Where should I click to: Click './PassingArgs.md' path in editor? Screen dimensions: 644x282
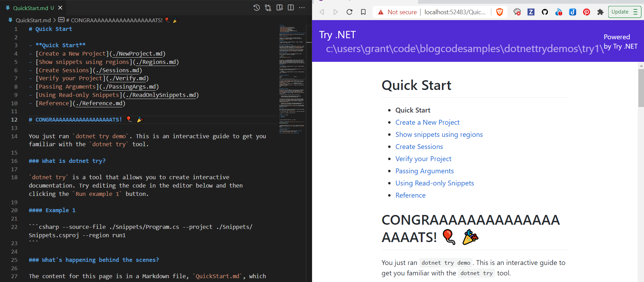click(129, 87)
